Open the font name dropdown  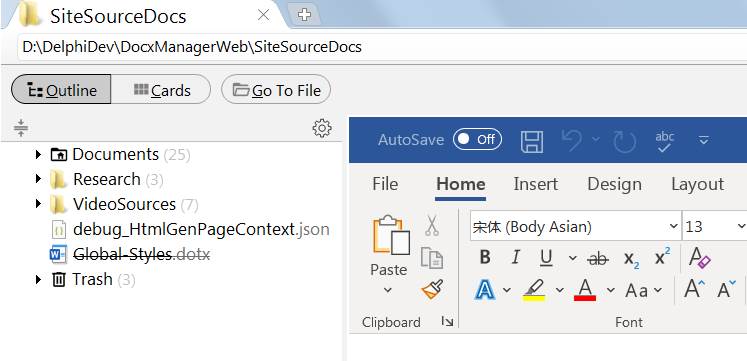tap(674, 226)
